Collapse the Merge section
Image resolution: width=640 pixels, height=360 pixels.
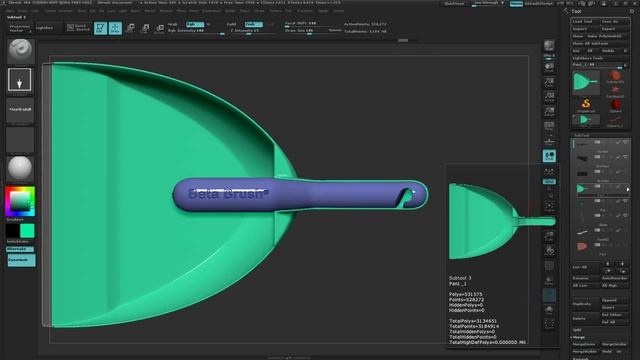click(x=579, y=337)
